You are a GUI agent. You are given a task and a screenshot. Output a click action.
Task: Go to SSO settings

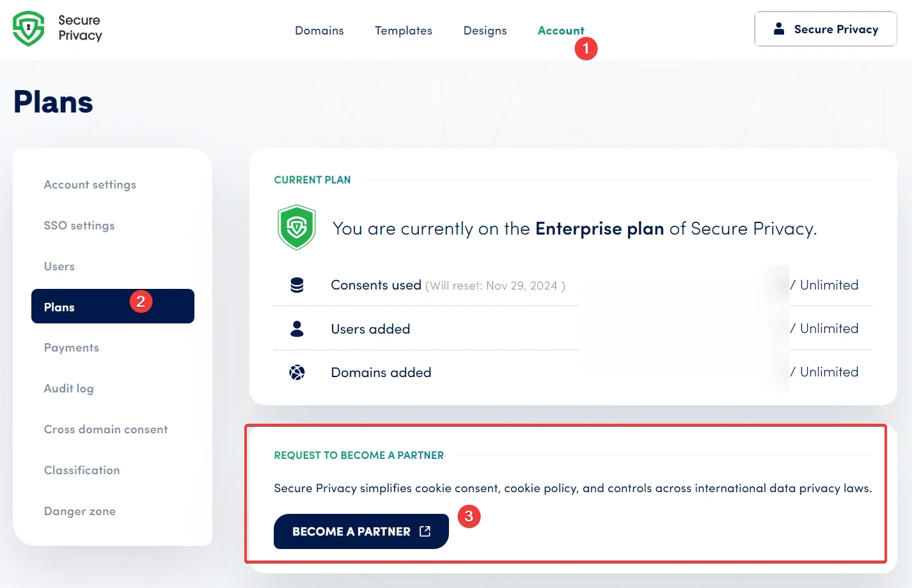point(79,226)
